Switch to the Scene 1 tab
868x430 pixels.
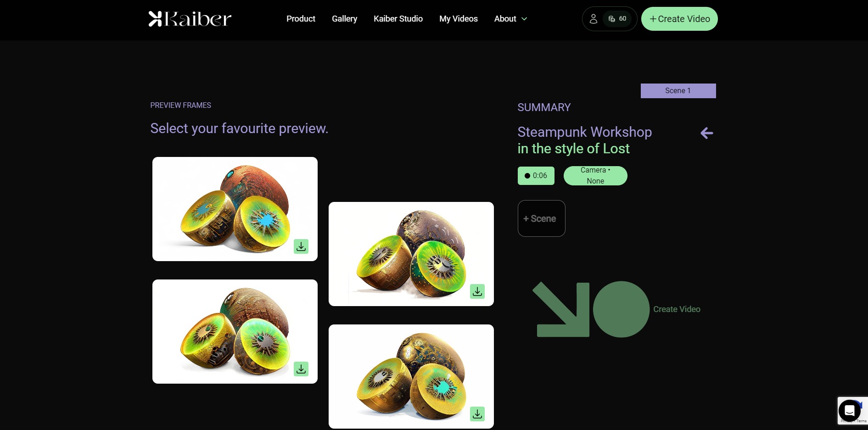click(x=678, y=91)
